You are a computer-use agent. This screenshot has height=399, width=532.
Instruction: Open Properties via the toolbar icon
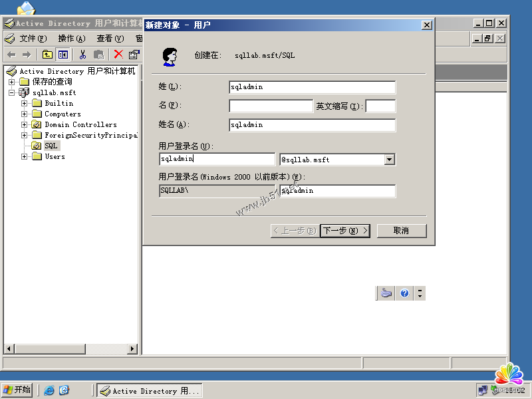pos(134,55)
